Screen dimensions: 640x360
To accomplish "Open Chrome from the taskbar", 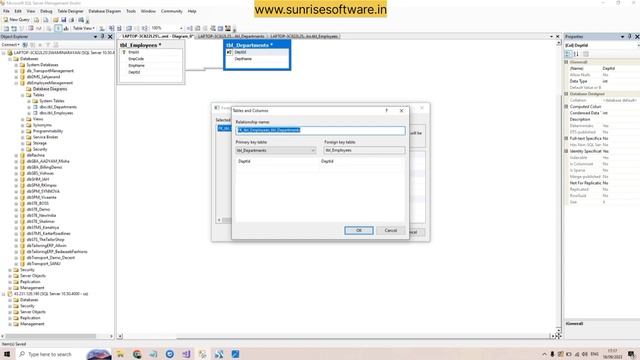I will (x=137, y=354).
